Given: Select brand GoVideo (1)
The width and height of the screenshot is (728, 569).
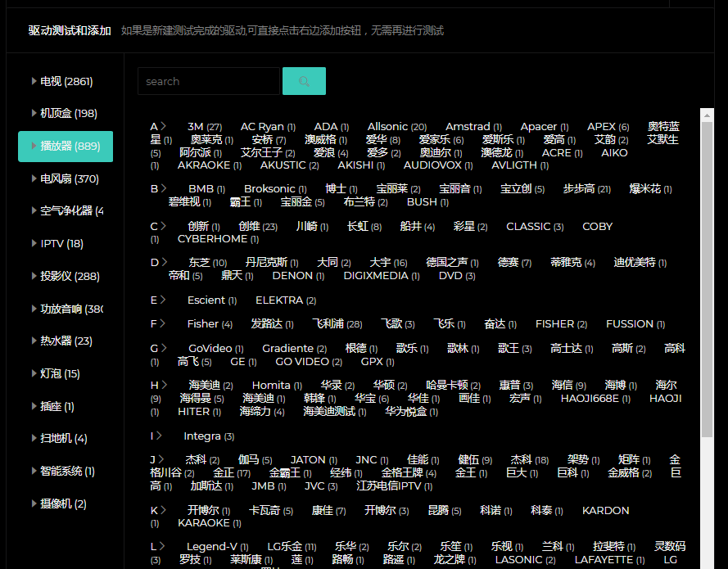Looking at the screenshot, I should click(x=216, y=349).
